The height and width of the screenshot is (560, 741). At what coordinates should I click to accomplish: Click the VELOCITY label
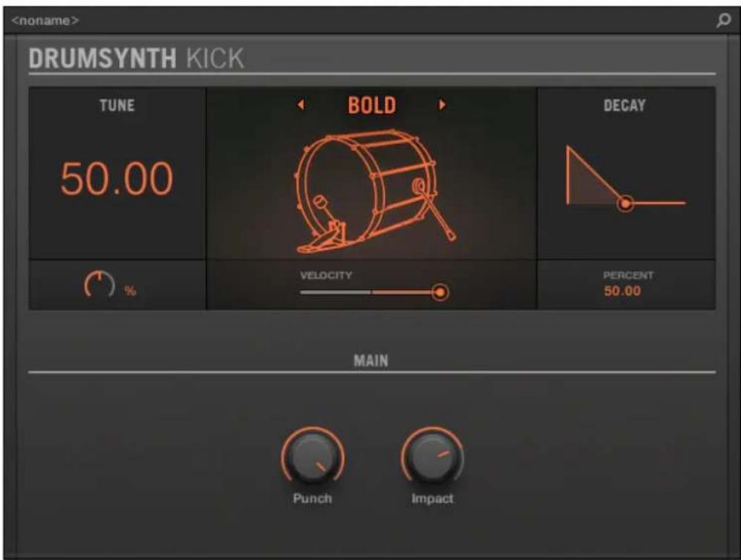(x=326, y=275)
